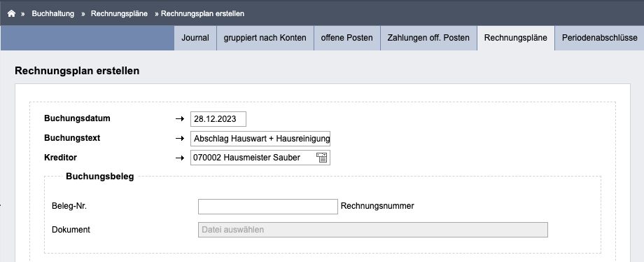Click the Beleg-Nr. label

coord(69,206)
